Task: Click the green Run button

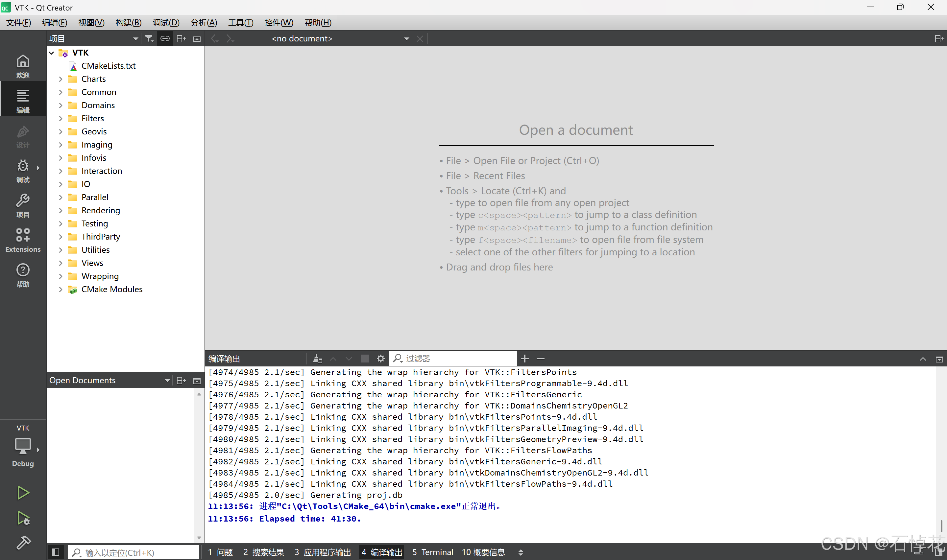Action: pyautogui.click(x=23, y=492)
